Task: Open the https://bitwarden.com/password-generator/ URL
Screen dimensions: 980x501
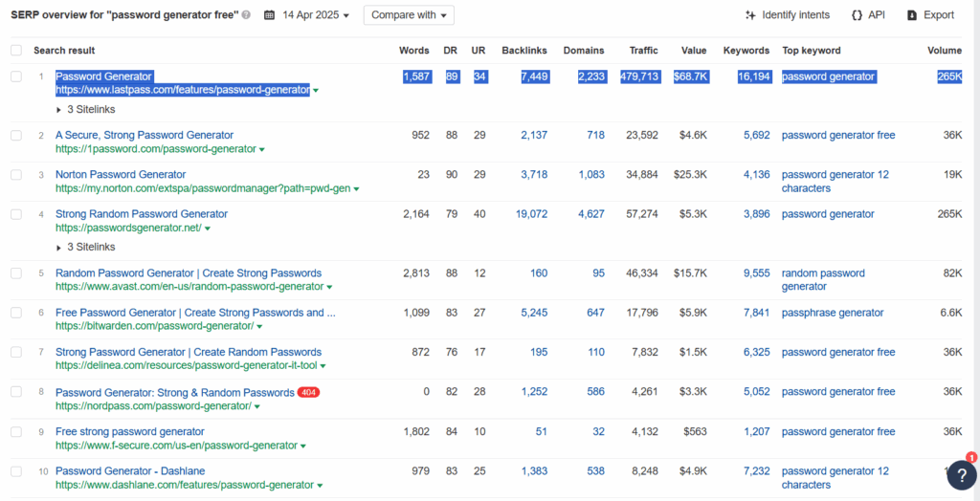Action: 154,326
